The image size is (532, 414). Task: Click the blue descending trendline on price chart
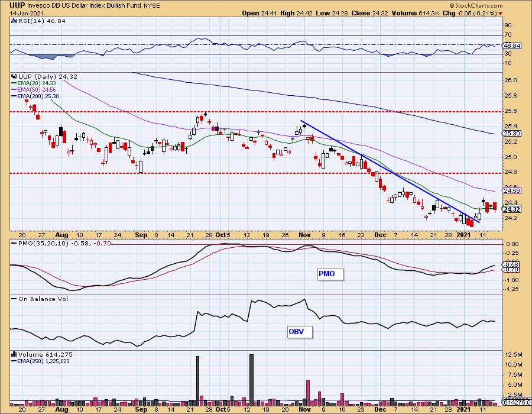(390, 172)
